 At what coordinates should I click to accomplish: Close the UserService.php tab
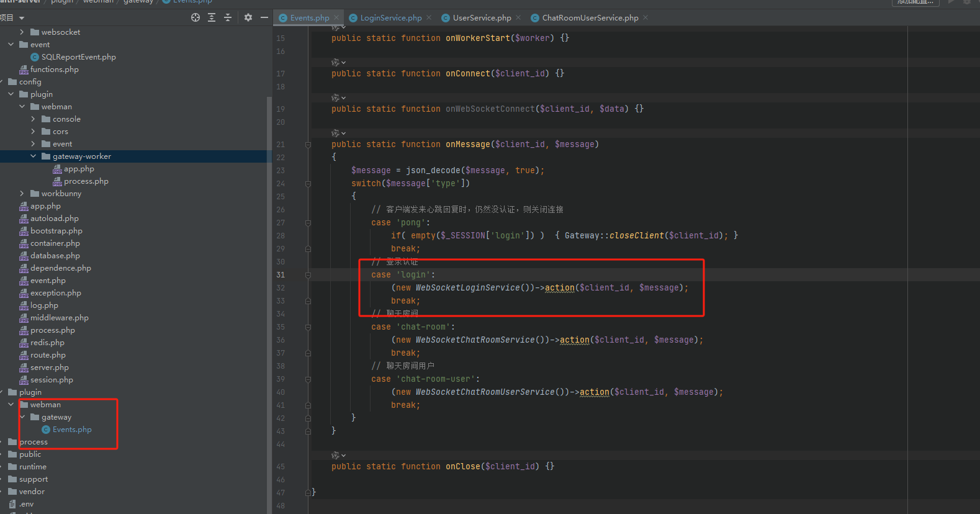518,18
